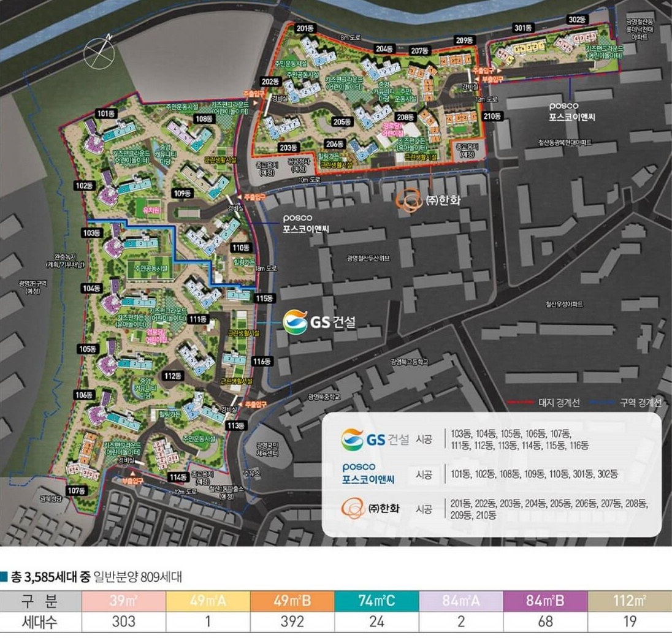Click the posco 포스코이앤씨 logo in the legend
Screen dimensions: 672x643
[x=368, y=474]
